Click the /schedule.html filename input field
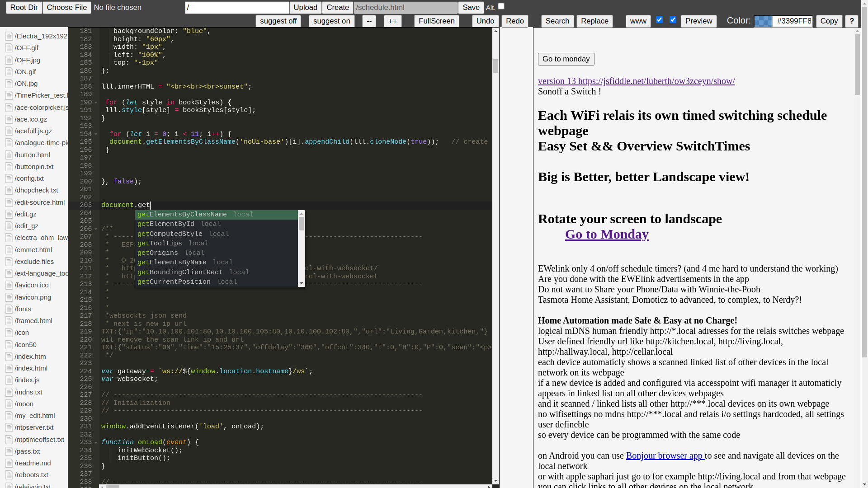 406,8
